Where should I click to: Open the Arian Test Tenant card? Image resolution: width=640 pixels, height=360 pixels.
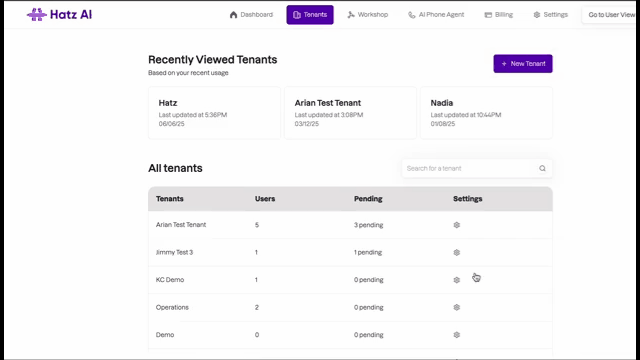click(x=350, y=113)
